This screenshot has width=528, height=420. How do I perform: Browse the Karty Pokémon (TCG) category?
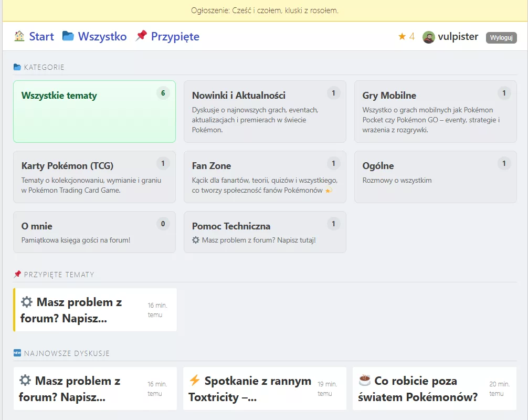pos(94,177)
